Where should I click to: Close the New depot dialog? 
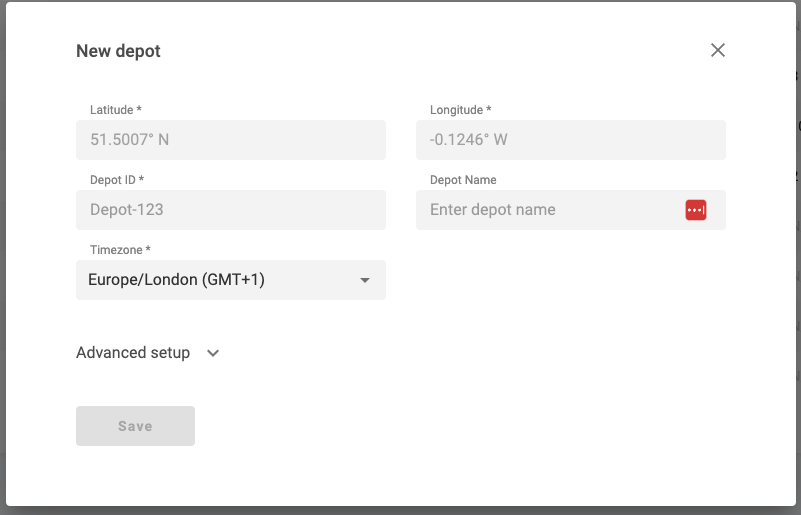pyautogui.click(x=717, y=50)
